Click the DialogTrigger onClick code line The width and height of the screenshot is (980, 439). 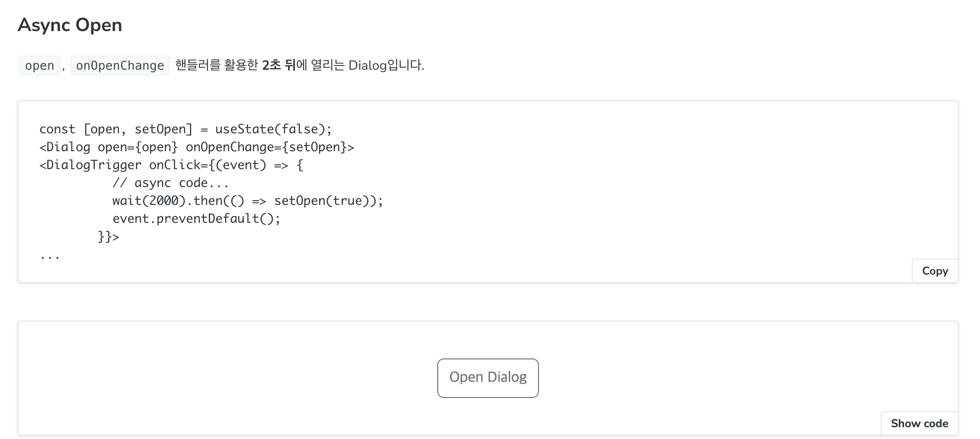pyautogui.click(x=171, y=164)
